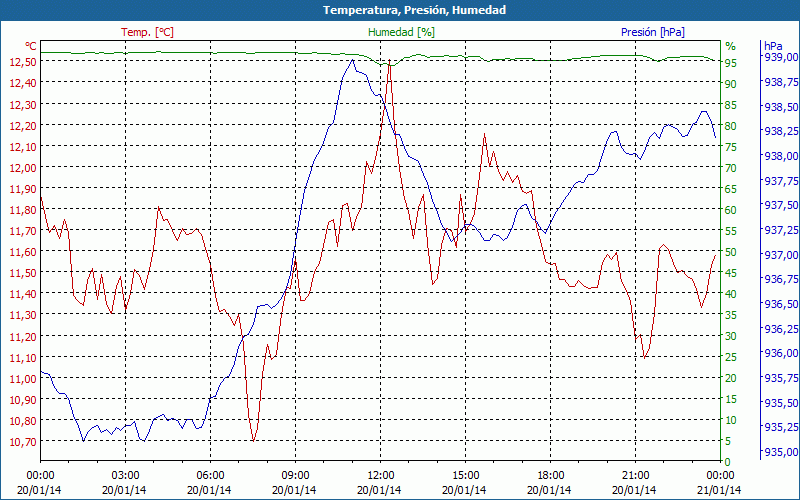
Task: Click humidity axis value 10
Action: [731, 420]
